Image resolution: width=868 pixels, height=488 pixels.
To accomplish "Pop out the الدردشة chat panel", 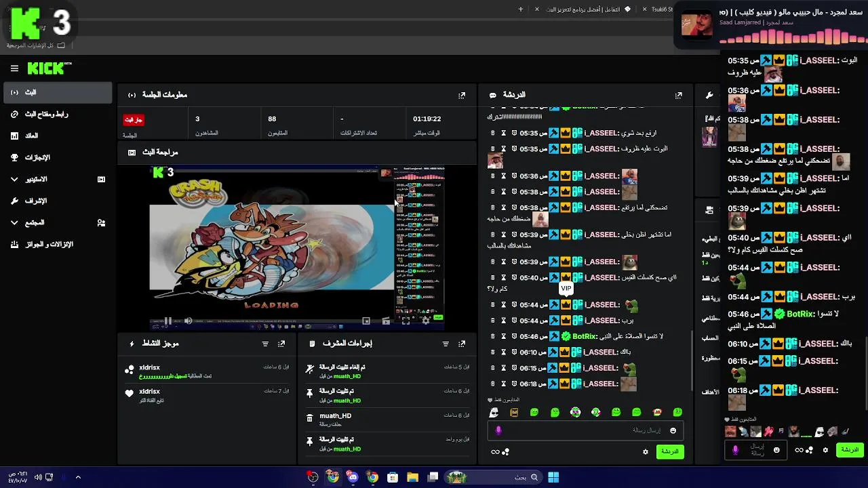I will (x=678, y=96).
